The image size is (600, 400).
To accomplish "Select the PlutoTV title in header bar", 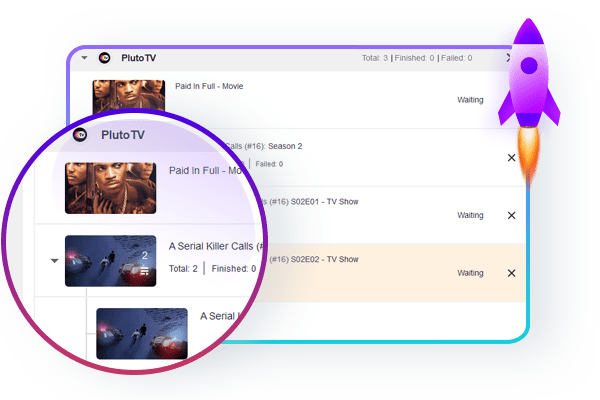I will pyautogui.click(x=139, y=58).
